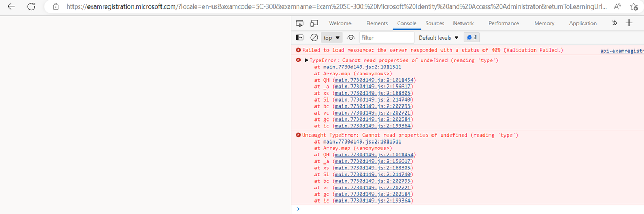Click the console Filter input field

pos(386,38)
